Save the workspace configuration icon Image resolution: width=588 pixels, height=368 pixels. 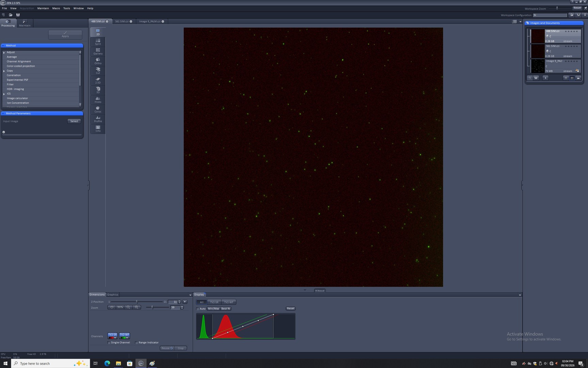[578, 15]
